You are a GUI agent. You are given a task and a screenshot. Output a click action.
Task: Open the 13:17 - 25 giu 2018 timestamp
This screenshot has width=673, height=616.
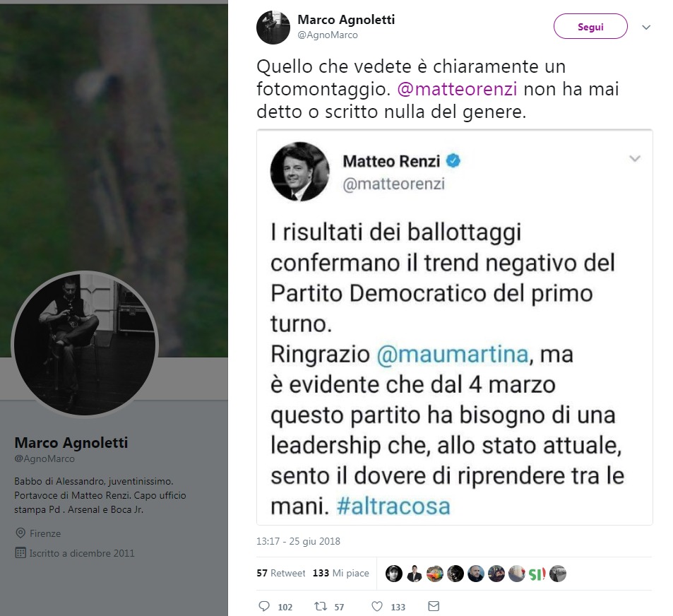click(x=298, y=541)
